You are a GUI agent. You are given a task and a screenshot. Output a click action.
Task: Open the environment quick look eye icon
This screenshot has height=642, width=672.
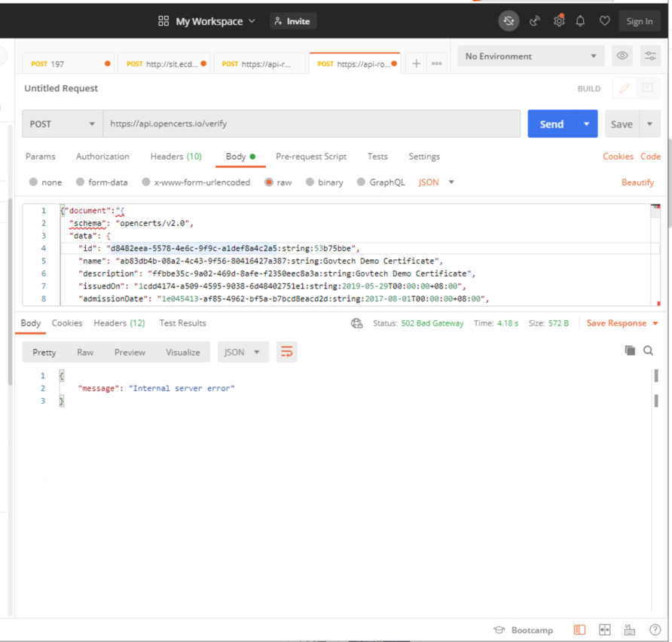(x=622, y=56)
